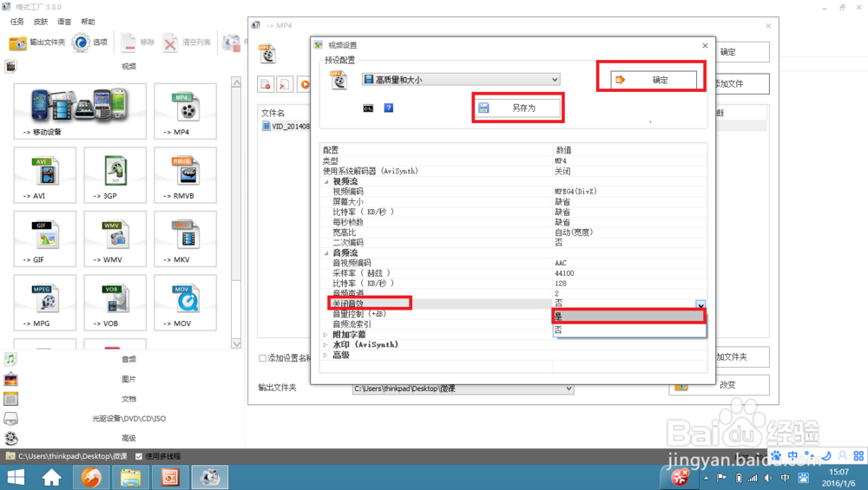Open the Windows Start button
868x490 pixels.
16,477
